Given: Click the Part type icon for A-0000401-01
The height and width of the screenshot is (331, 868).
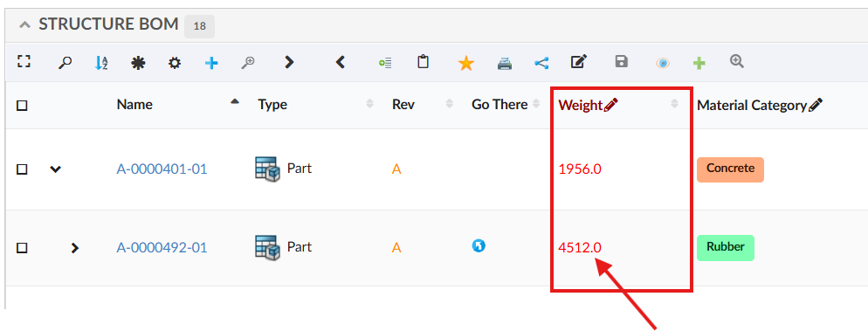Looking at the screenshot, I should tap(268, 169).
